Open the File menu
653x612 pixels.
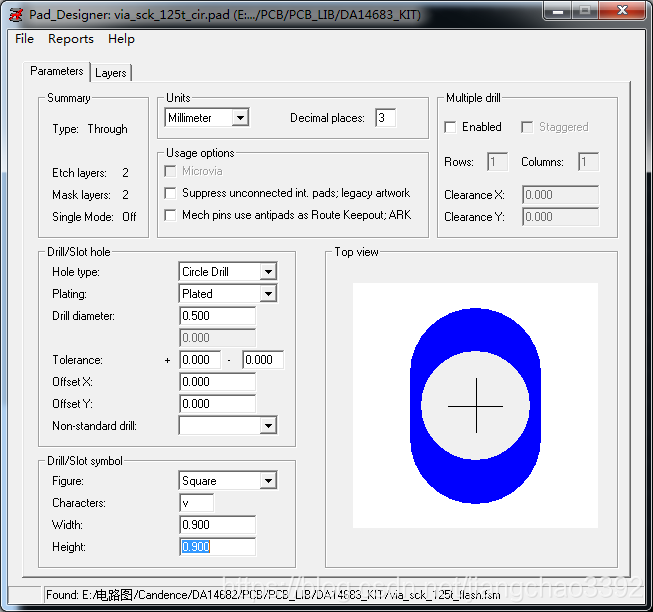(25, 39)
